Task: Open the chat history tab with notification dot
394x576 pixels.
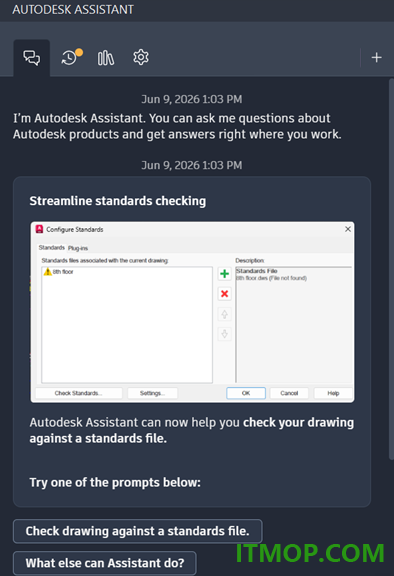Action: coord(71,57)
